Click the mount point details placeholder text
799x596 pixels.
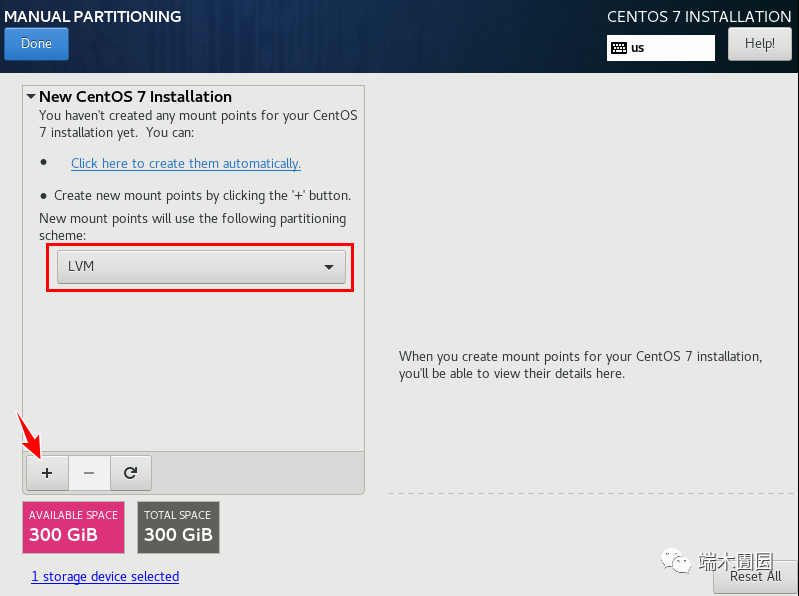tap(580, 365)
